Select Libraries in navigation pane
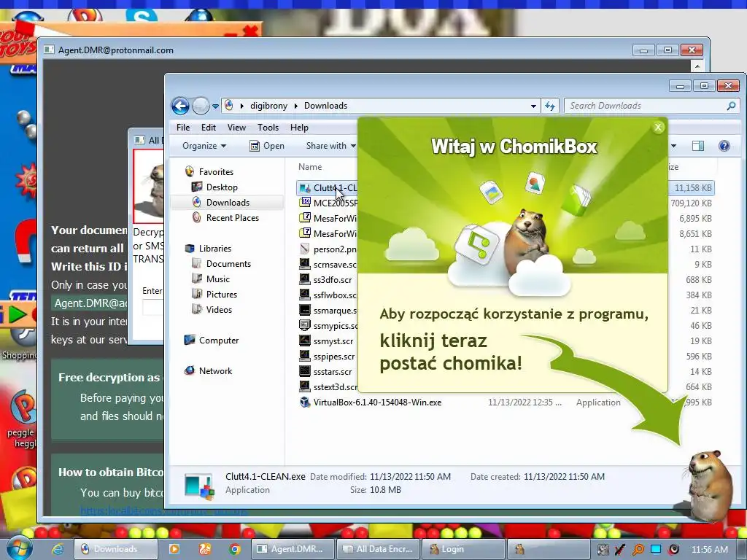The width and height of the screenshot is (747, 560). (x=215, y=249)
